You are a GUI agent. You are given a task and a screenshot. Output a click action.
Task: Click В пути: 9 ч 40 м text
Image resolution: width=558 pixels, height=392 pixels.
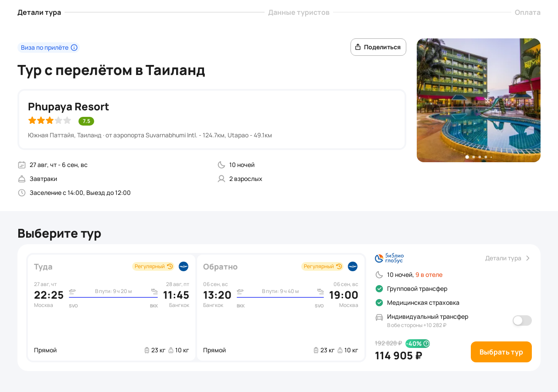pos(280,291)
